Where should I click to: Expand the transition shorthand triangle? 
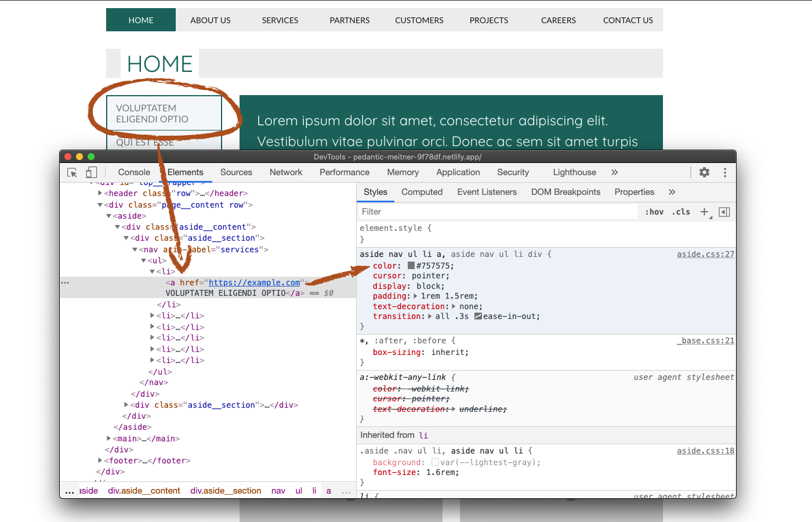(x=430, y=316)
